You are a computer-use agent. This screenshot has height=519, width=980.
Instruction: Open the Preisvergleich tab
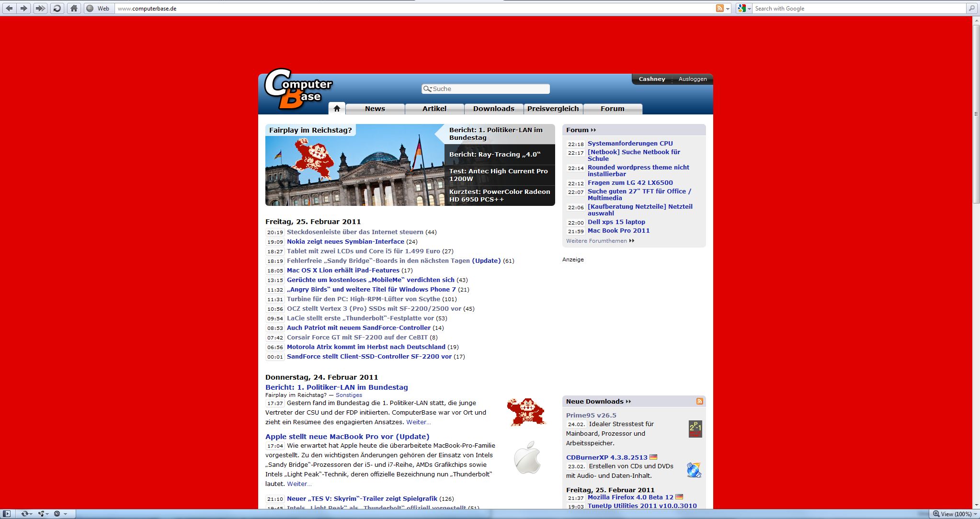coord(553,109)
